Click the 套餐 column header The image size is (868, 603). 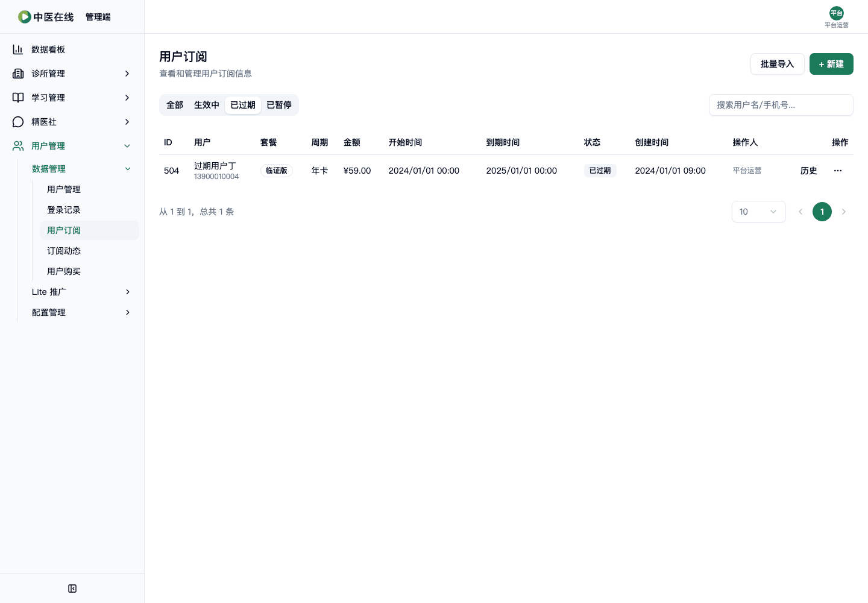(x=269, y=142)
